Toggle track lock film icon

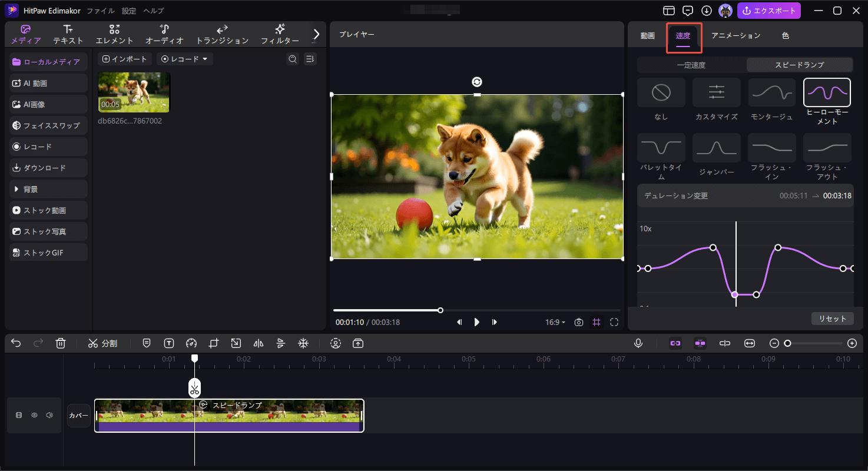point(19,415)
